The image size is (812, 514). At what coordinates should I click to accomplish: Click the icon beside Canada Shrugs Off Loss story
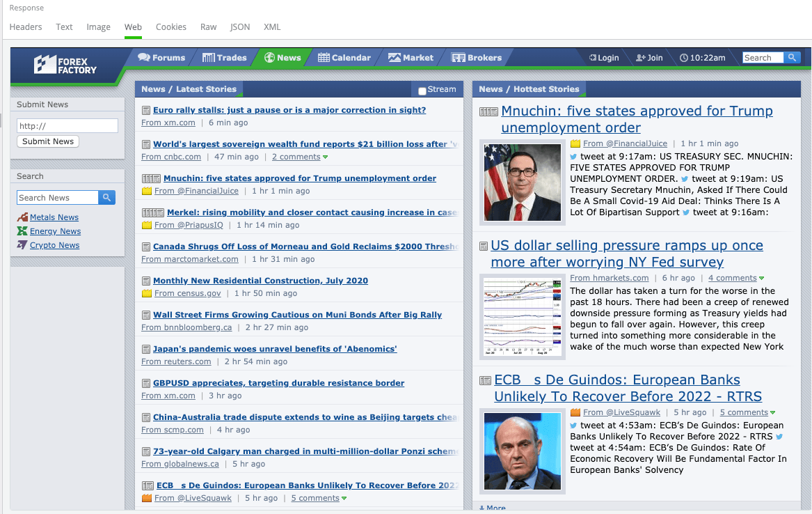tap(146, 247)
